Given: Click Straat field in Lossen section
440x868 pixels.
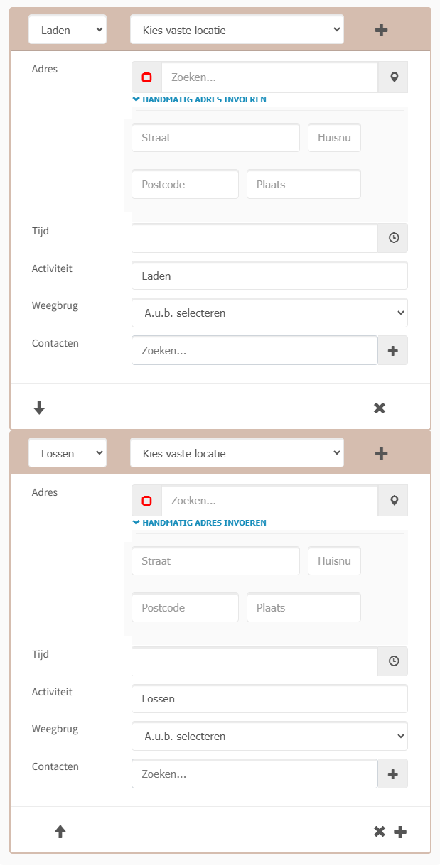Looking at the screenshot, I should [215, 561].
